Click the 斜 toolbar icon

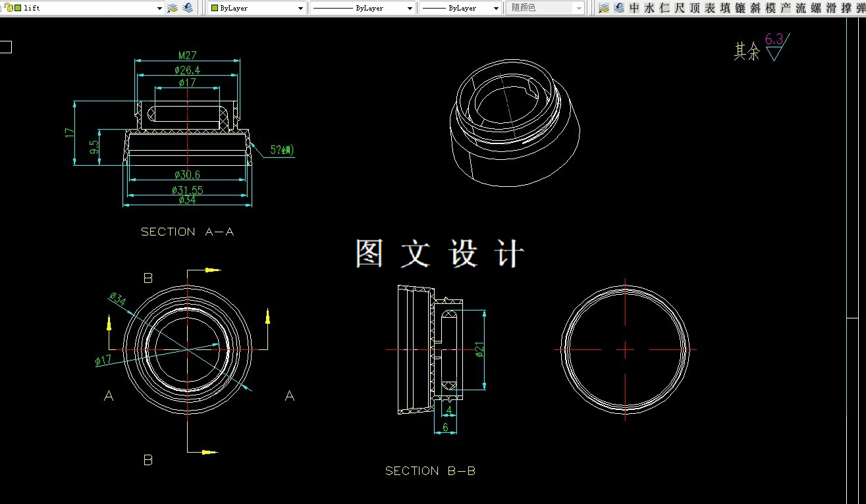pos(755,8)
